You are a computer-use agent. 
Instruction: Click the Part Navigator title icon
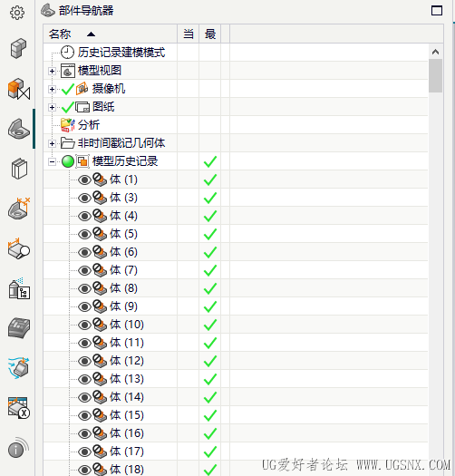[48, 10]
